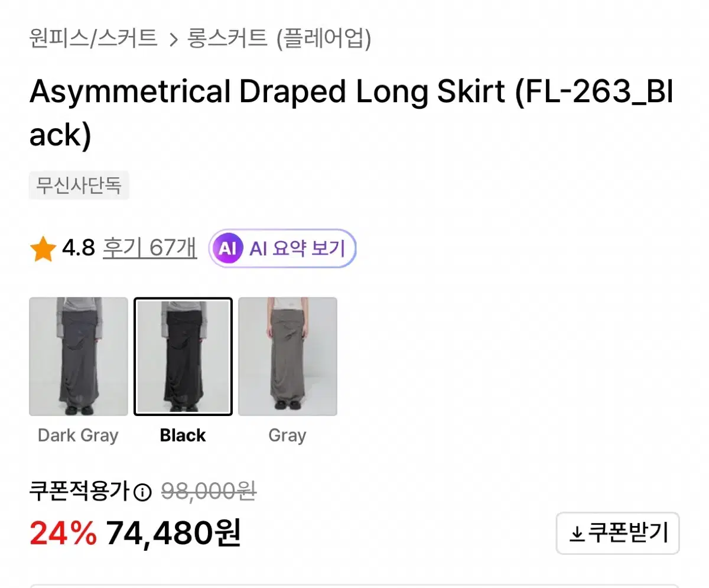Open the 롱스커트 (플레어업) breadcrumb
Image resolution: width=709 pixels, height=588 pixels.
point(279,39)
